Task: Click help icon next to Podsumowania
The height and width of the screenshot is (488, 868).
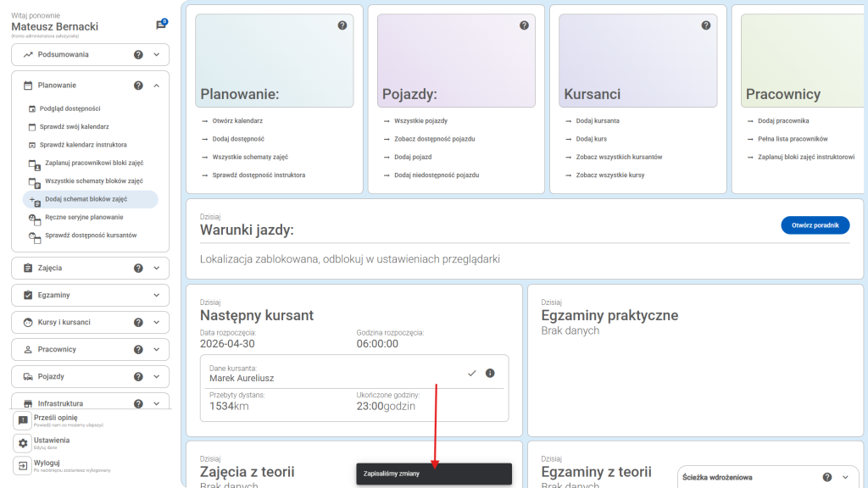Action: coord(138,54)
